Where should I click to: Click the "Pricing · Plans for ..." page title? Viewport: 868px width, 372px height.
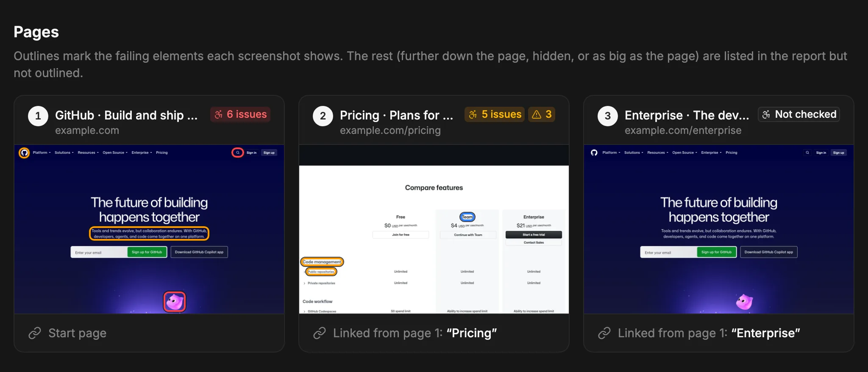[x=397, y=115]
